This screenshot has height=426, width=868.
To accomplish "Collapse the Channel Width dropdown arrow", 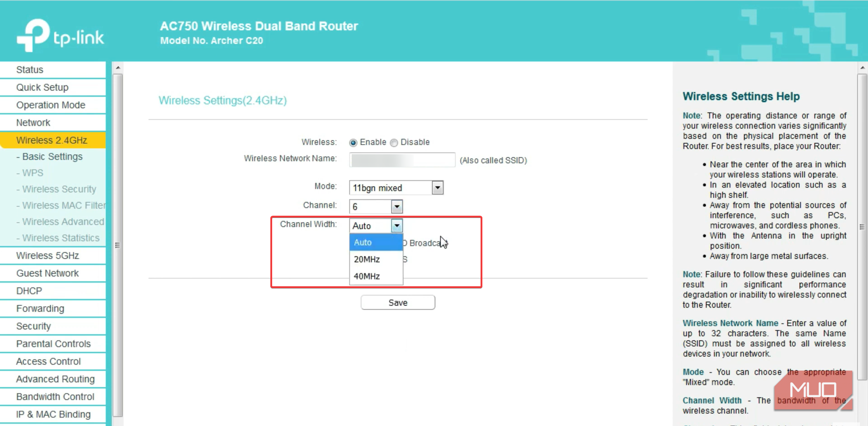I will click(x=396, y=225).
